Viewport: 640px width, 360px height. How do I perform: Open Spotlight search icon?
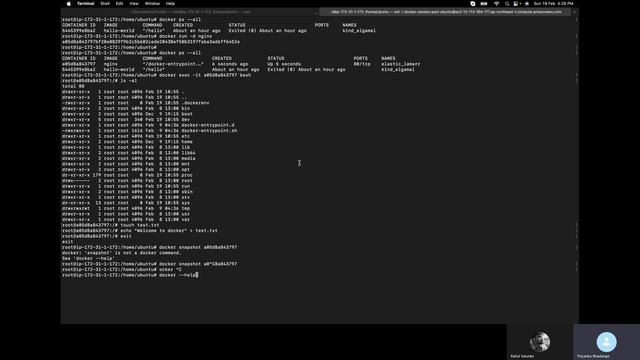click(x=507, y=4)
